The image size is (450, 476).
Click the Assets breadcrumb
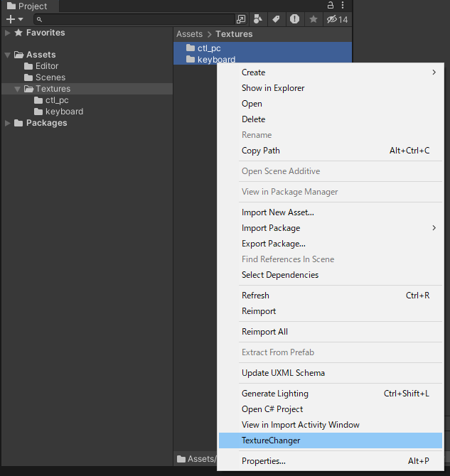(x=190, y=34)
